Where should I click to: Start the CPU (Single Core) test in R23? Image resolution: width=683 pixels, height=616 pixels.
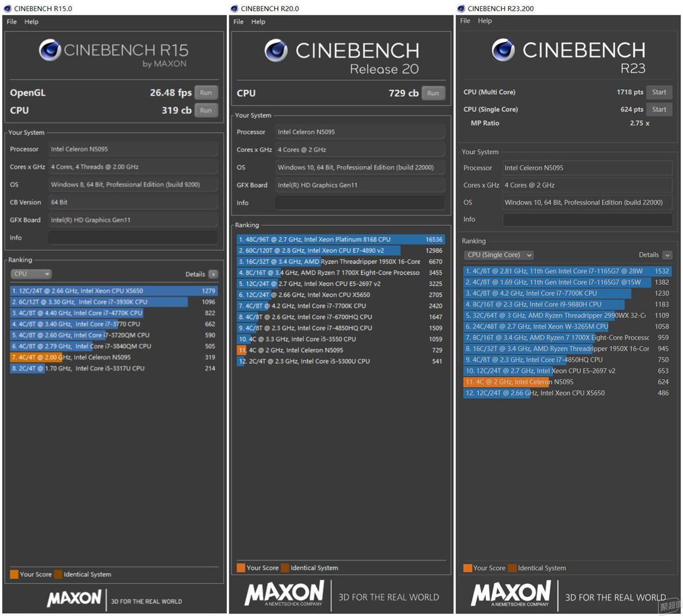point(659,109)
